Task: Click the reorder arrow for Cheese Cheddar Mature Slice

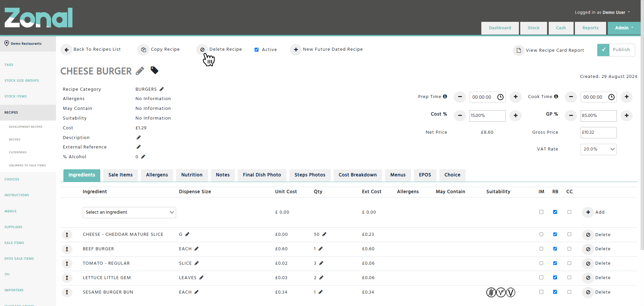Action: [x=67, y=235]
